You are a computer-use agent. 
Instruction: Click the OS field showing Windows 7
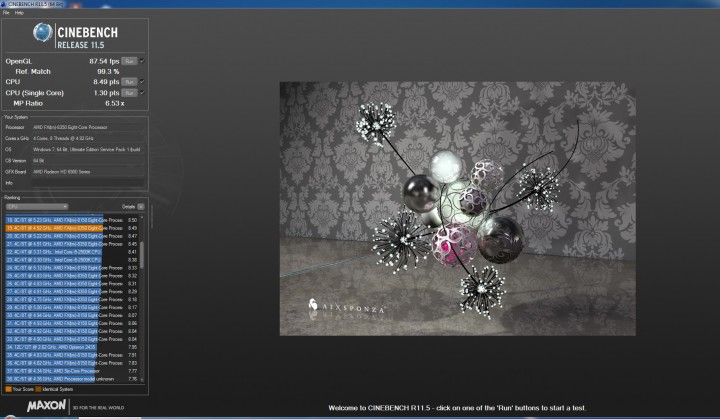click(88, 149)
